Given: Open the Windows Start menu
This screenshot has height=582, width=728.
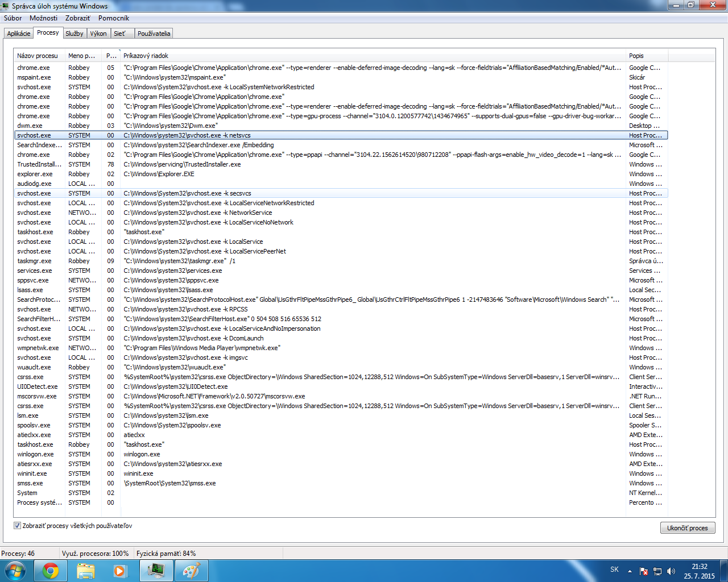Looking at the screenshot, I should [x=14, y=570].
